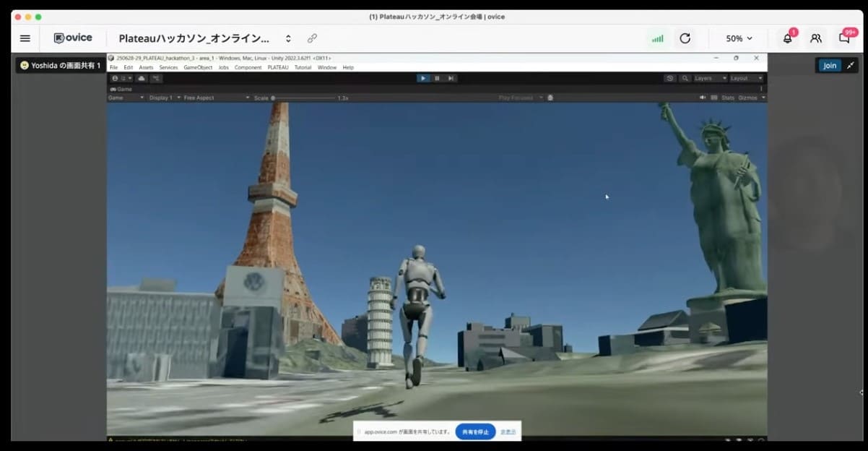The width and height of the screenshot is (868, 451).
Task: Open the participants list icon
Action: 815,38
